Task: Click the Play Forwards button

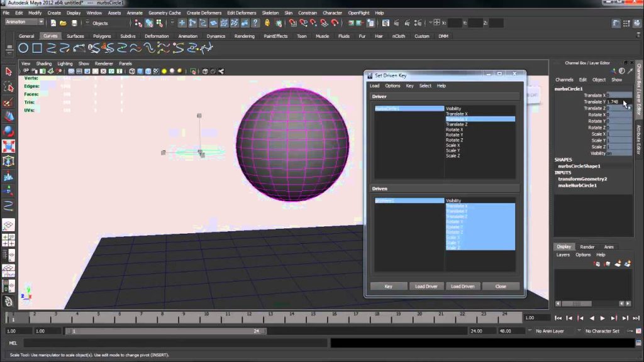Action: coord(602,318)
